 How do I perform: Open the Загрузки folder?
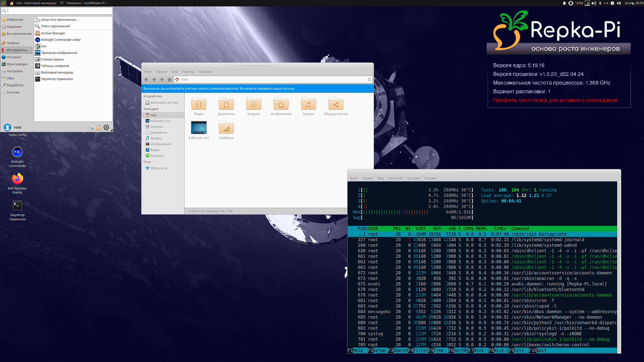(x=254, y=105)
